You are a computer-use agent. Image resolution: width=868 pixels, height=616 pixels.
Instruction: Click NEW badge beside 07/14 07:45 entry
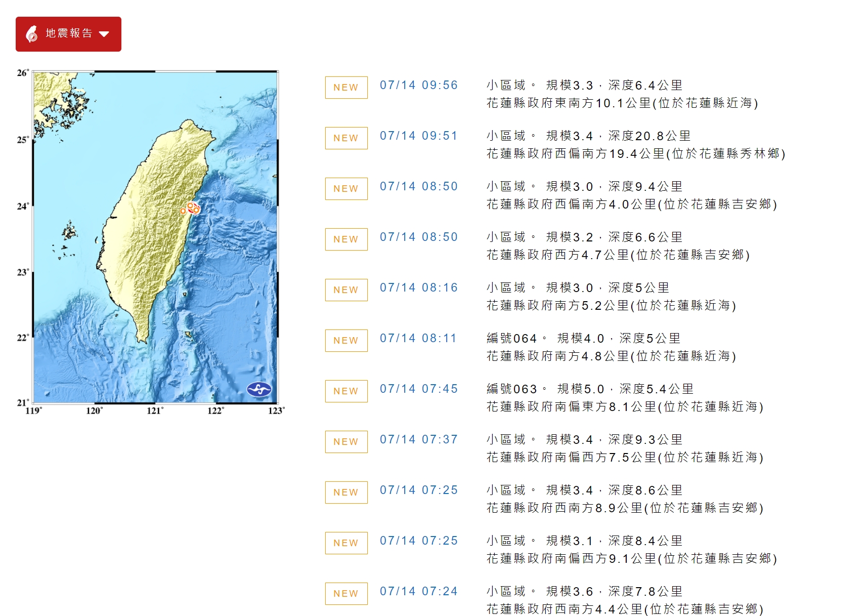[x=346, y=391]
